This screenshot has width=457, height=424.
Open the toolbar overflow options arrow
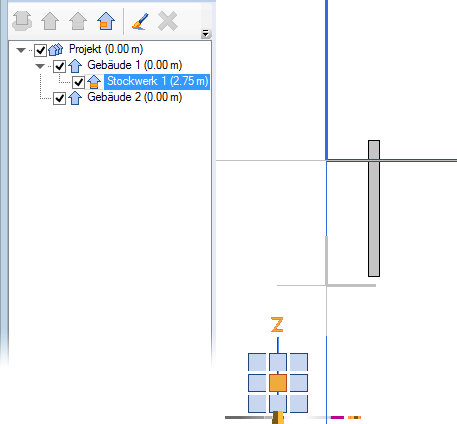click(x=205, y=33)
